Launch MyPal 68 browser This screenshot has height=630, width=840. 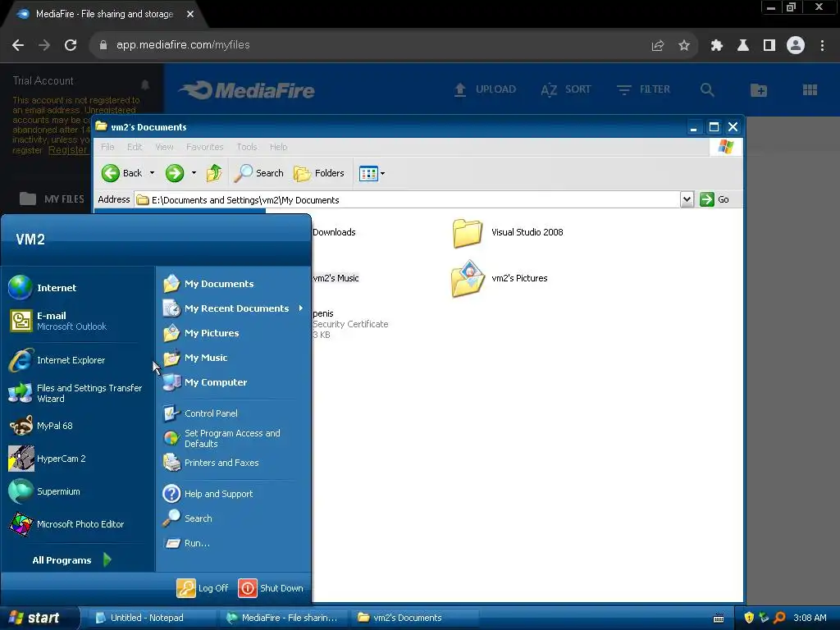(x=41, y=426)
